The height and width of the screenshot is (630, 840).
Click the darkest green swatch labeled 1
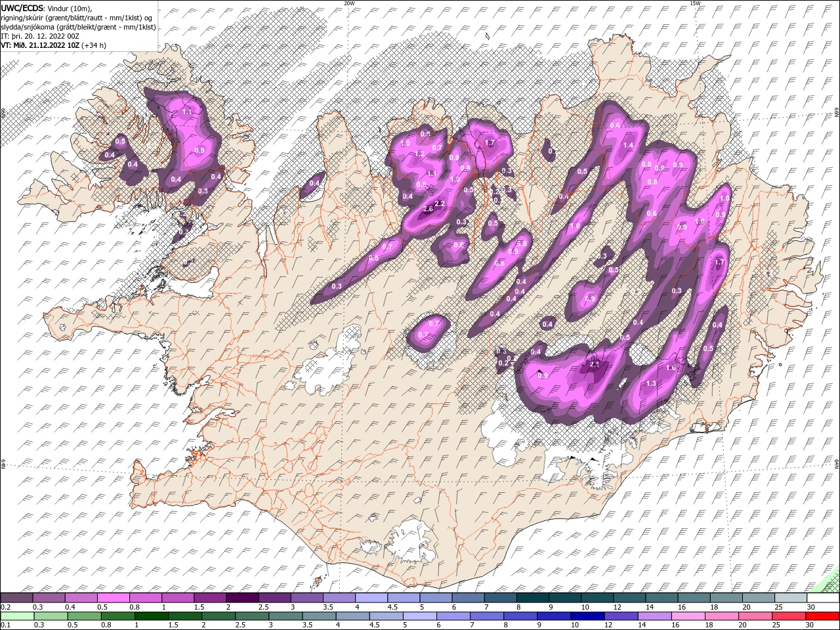point(152,616)
